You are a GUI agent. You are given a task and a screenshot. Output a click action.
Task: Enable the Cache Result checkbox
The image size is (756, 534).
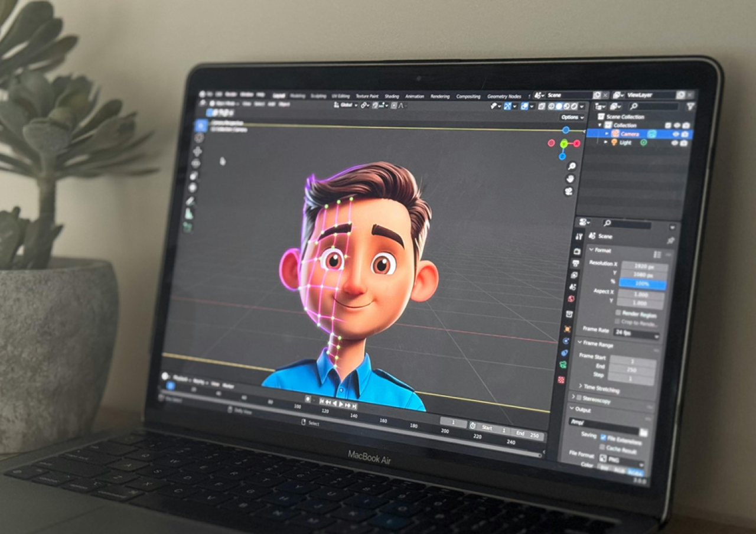[x=602, y=447]
